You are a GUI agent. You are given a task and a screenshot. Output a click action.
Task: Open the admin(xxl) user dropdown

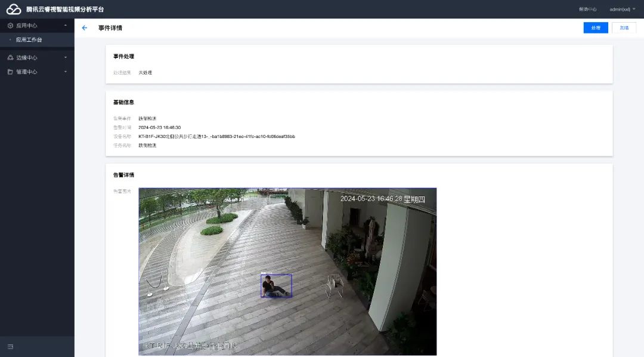[x=622, y=9]
